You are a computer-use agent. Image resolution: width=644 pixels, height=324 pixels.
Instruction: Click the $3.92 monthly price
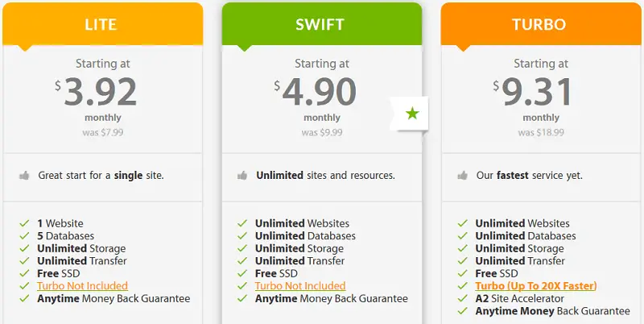click(96, 93)
